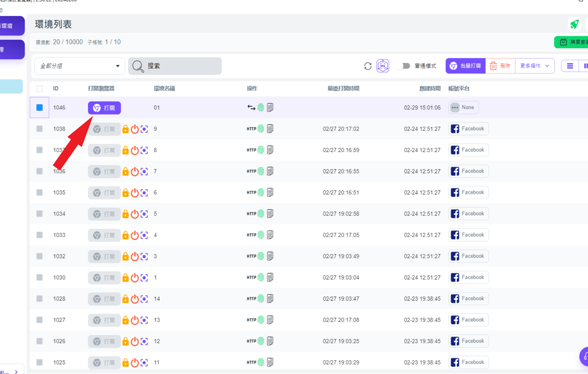Focus the 搜索 search field
Image resolution: width=588 pixels, height=374 pixels.
[x=175, y=66]
